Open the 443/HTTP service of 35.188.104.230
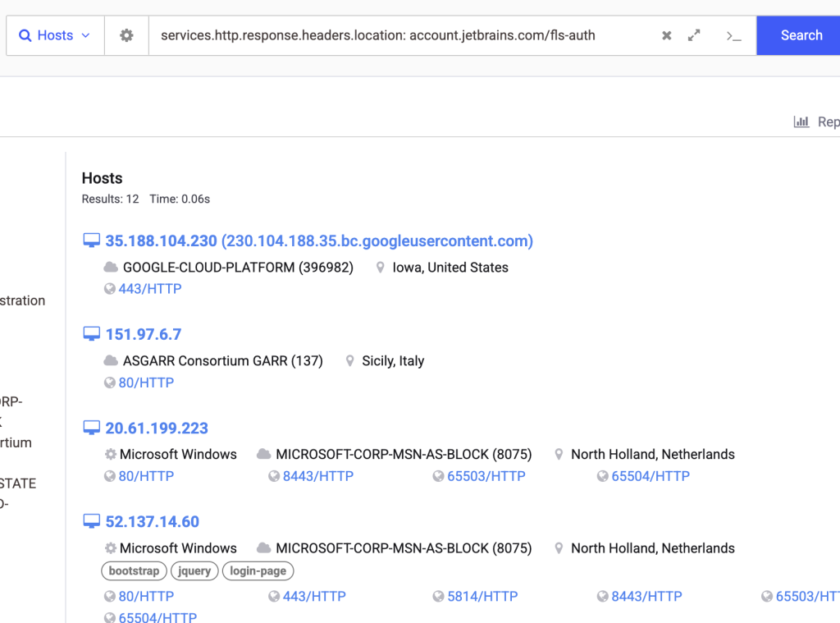Image resolution: width=840 pixels, height=623 pixels. point(150,289)
